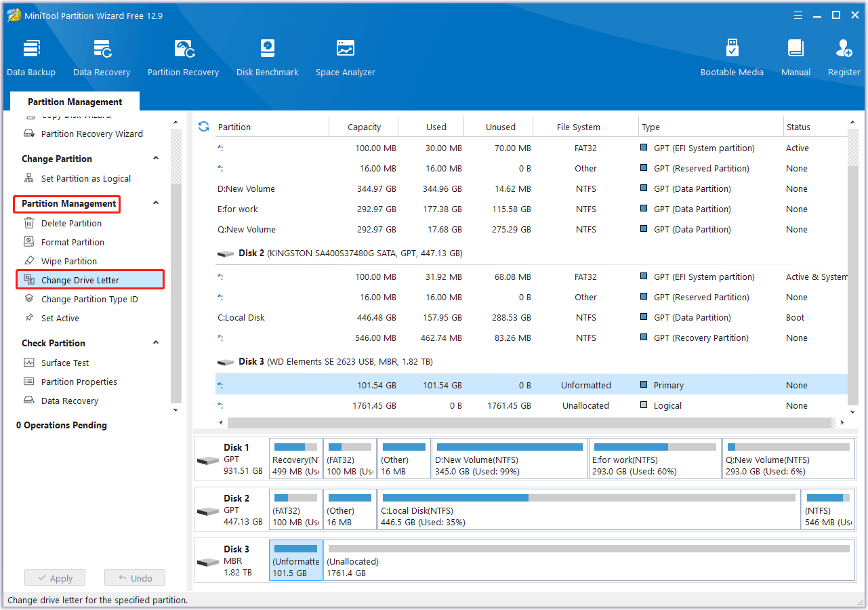
Task: Collapse the Change Partition section
Action: (x=156, y=159)
